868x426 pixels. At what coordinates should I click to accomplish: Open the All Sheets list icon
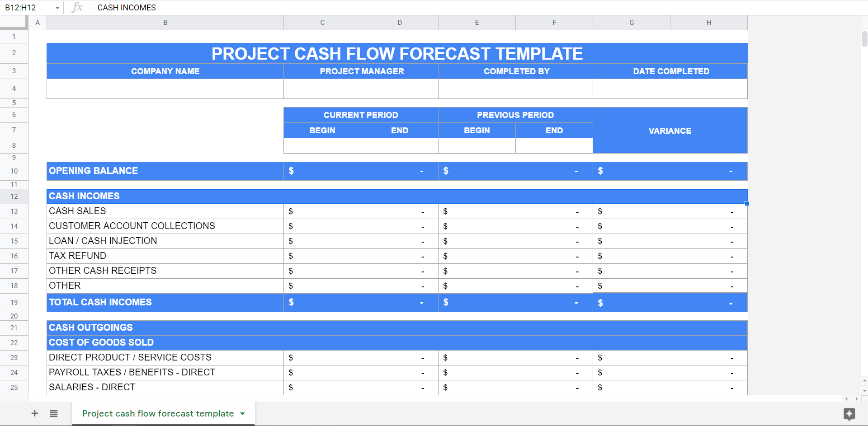pos(54,413)
